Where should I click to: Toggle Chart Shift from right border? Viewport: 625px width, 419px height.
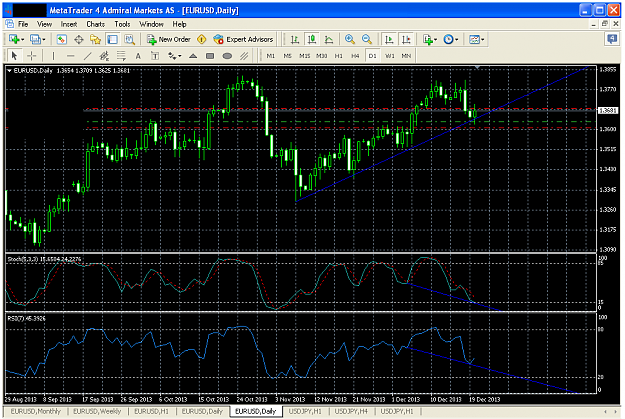point(406,39)
